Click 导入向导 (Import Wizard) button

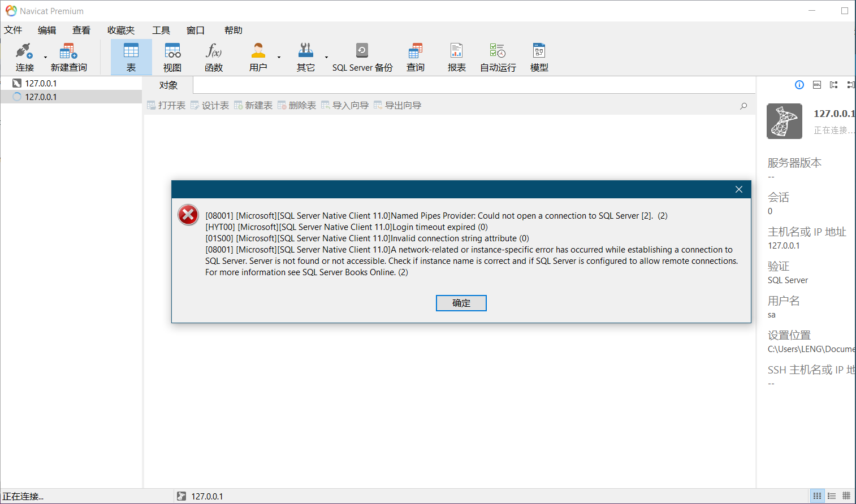(345, 106)
